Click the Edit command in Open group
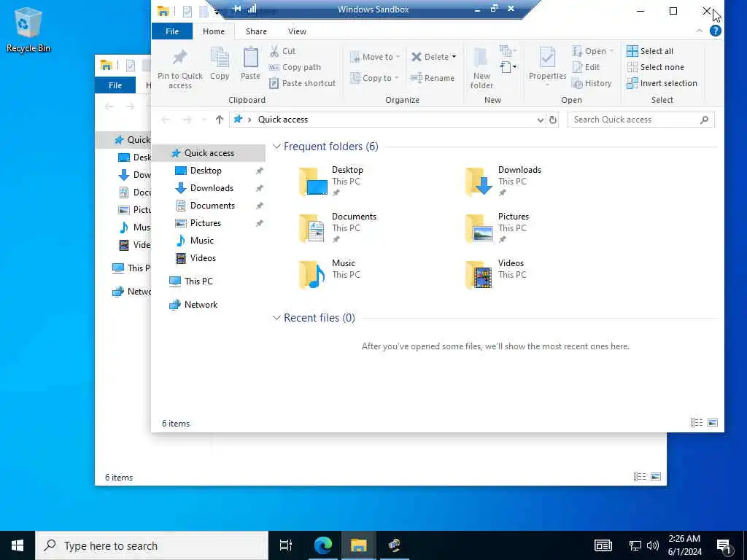The height and width of the screenshot is (560, 747). 587,67
